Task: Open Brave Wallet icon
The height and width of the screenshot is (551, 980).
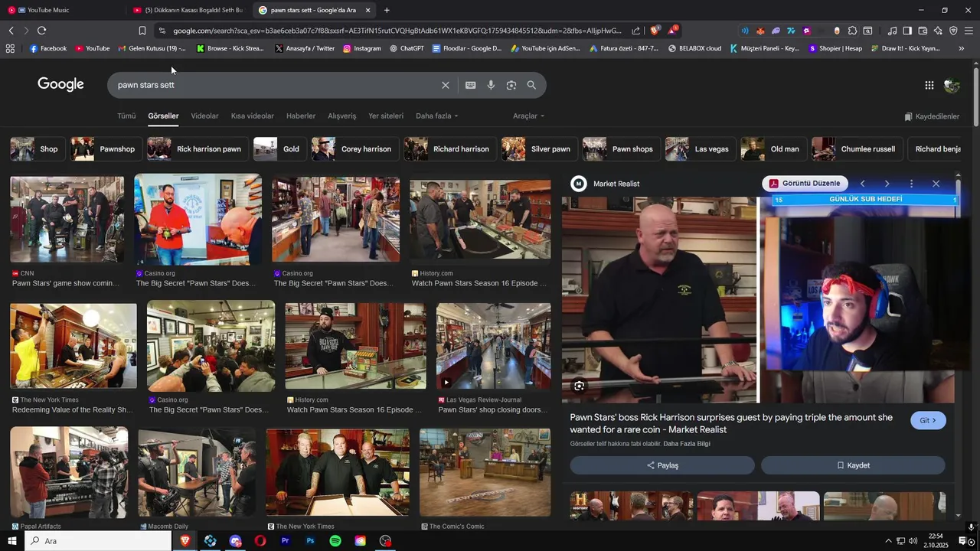Action: tap(923, 31)
